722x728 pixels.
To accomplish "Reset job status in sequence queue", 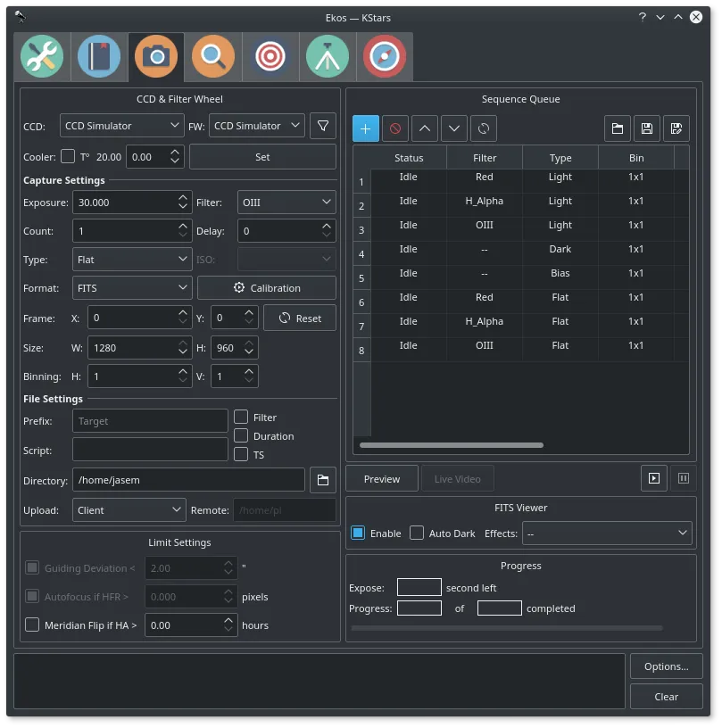I will [484, 128].
